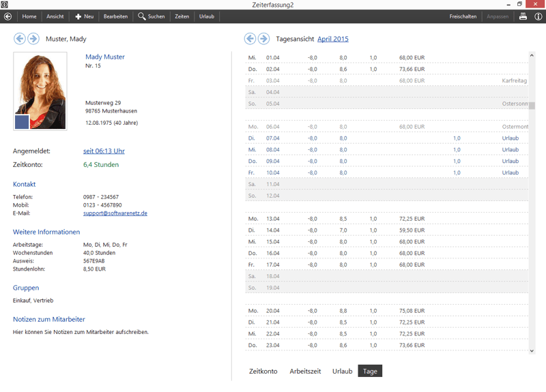Open the Suchen search tool
The height and width of the screenshot is (392, 546).
point(151,16)
